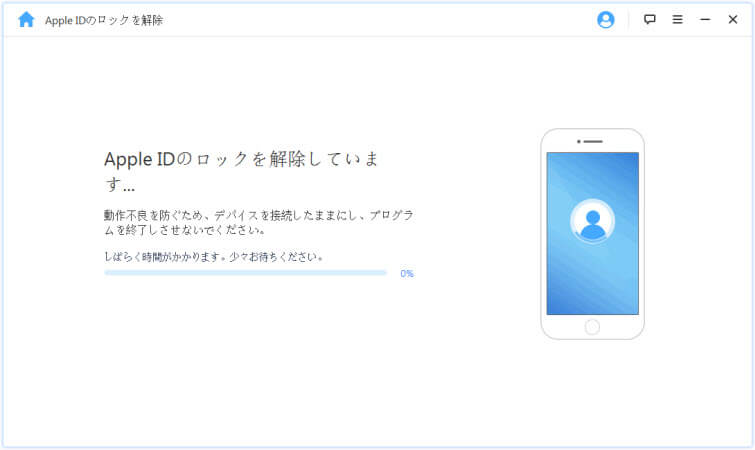
Task: Click the phone illustration user avatar
Action: [592, 222]
